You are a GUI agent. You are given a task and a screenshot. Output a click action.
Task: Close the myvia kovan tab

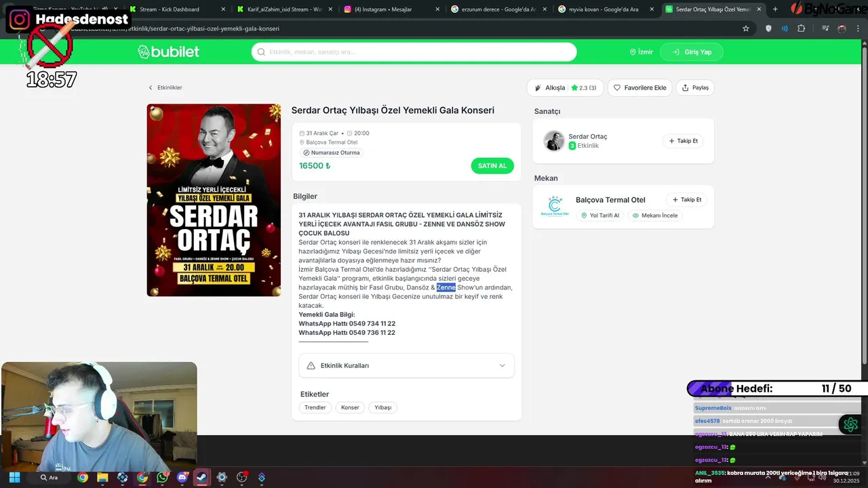point(652,9)
